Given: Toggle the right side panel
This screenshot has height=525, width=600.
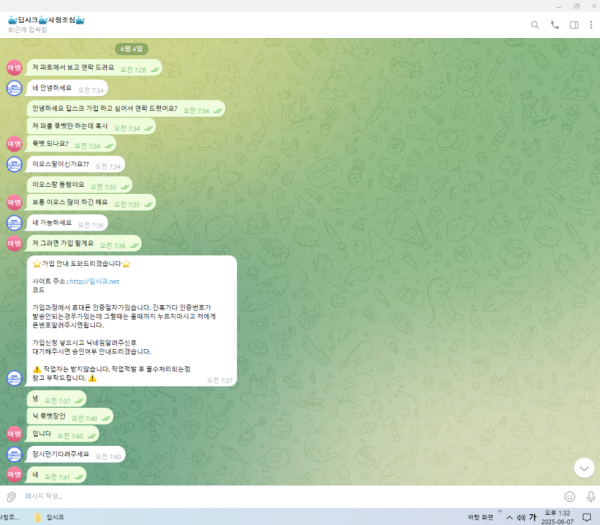Looking at the screenshot, I should (574, 25).
